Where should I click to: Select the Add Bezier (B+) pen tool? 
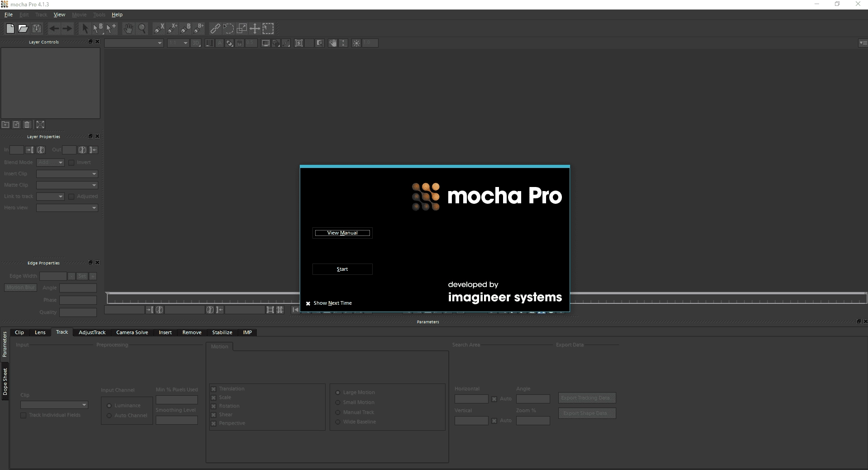click(199, 29)
